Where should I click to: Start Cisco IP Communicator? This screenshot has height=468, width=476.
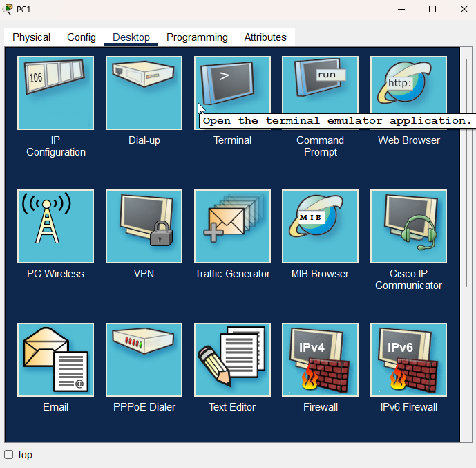pyautogui.click(x=408, y=227)
